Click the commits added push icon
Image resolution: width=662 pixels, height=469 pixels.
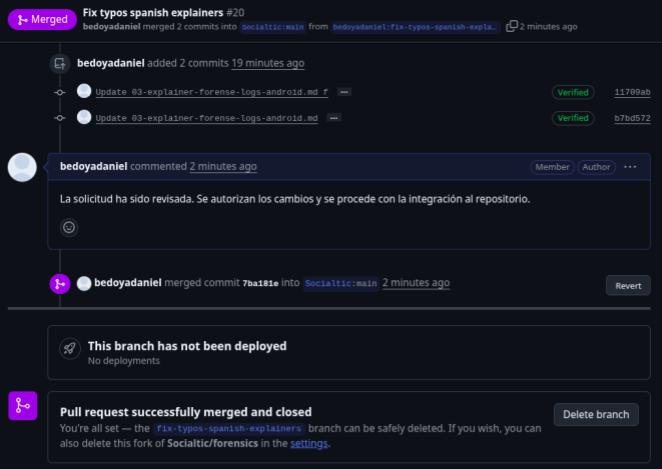coord(60,63)
